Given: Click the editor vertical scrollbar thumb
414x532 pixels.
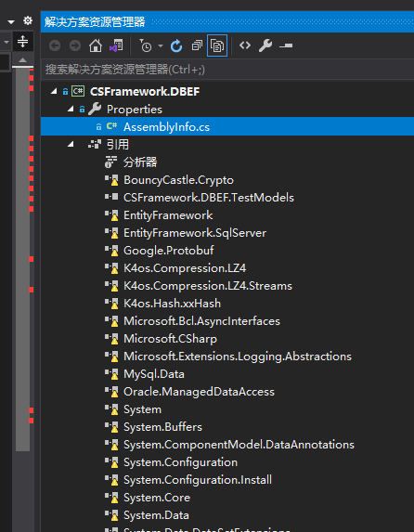Looking at the screenshot, I should click(22, 260).
